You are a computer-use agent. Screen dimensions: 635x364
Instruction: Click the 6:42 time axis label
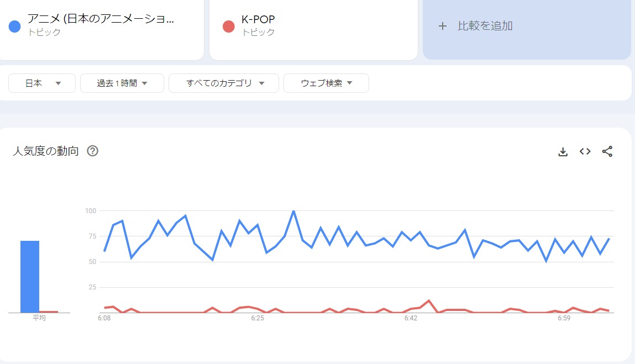(411, 319)
